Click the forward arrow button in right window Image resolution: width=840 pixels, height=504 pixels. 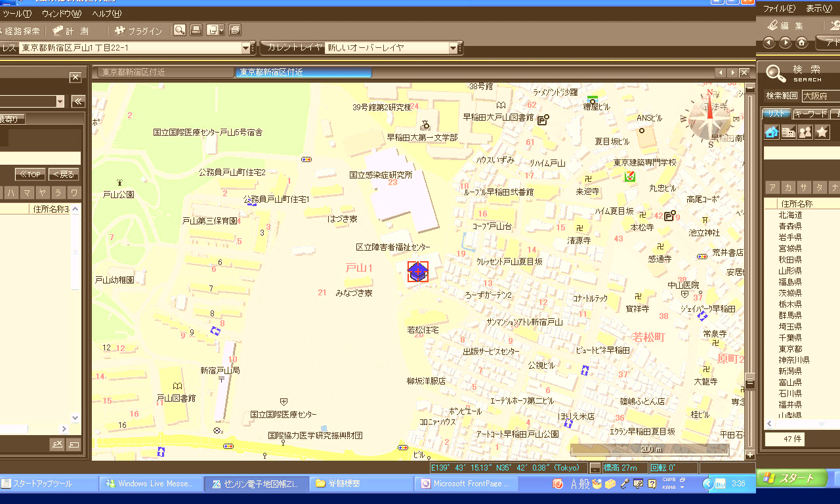click(786, 43)
